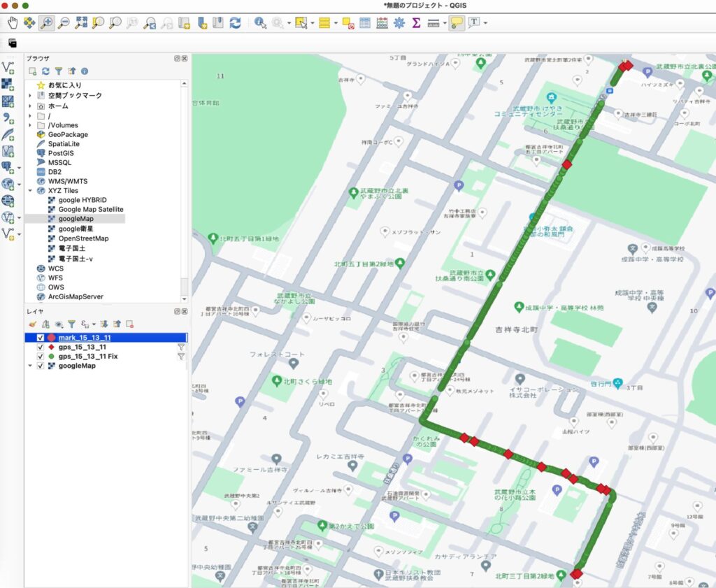
Task: Open Filter by Expression dropdown in Layers panel
Action: pyautogui.click(x=94, y=324)
